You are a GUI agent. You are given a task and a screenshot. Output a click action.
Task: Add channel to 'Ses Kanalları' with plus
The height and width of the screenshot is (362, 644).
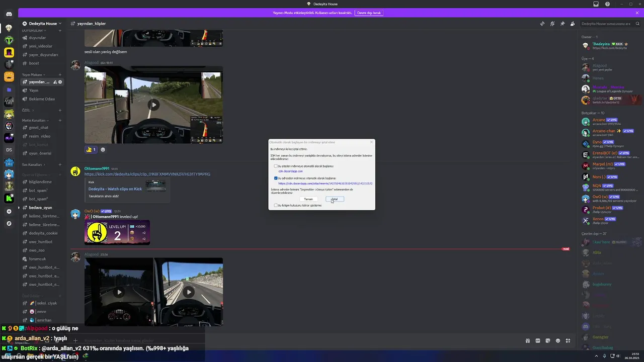(60, 164)
